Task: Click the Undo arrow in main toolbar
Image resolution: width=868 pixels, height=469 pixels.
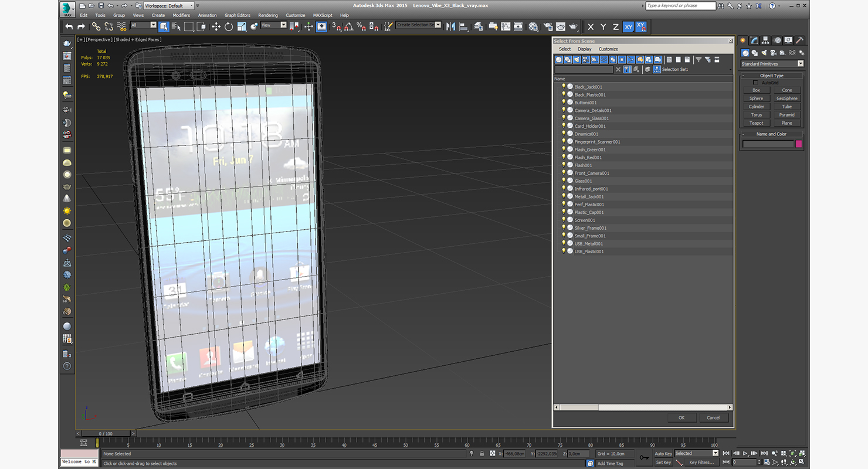Action: pos(69,26)
